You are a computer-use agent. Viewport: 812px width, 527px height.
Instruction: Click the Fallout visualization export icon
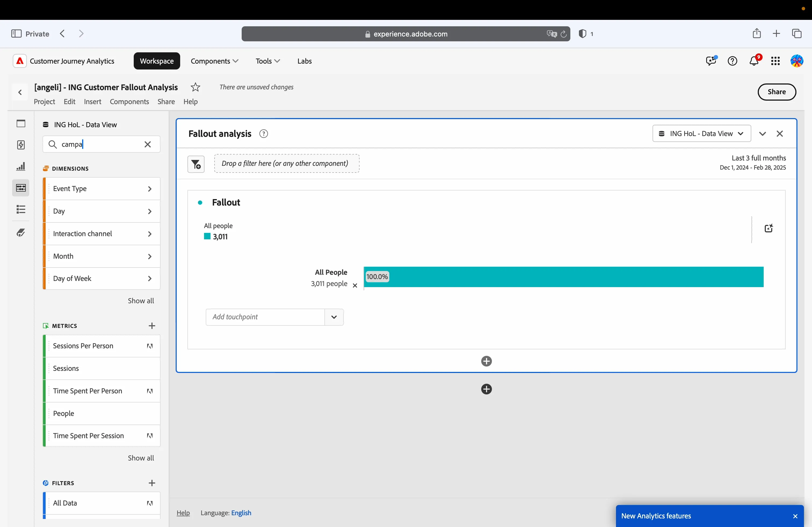768,228
